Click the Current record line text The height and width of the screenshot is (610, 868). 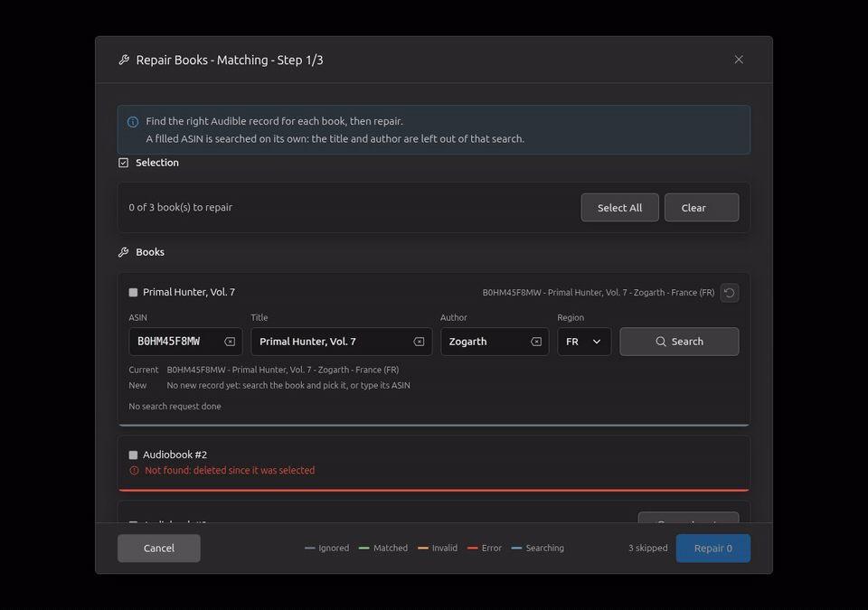[x=283, y=370]
